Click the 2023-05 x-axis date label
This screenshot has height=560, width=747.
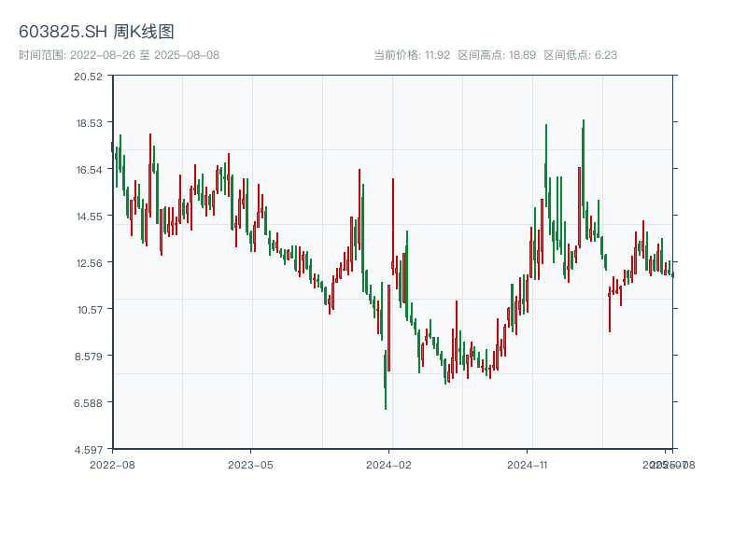250,464
